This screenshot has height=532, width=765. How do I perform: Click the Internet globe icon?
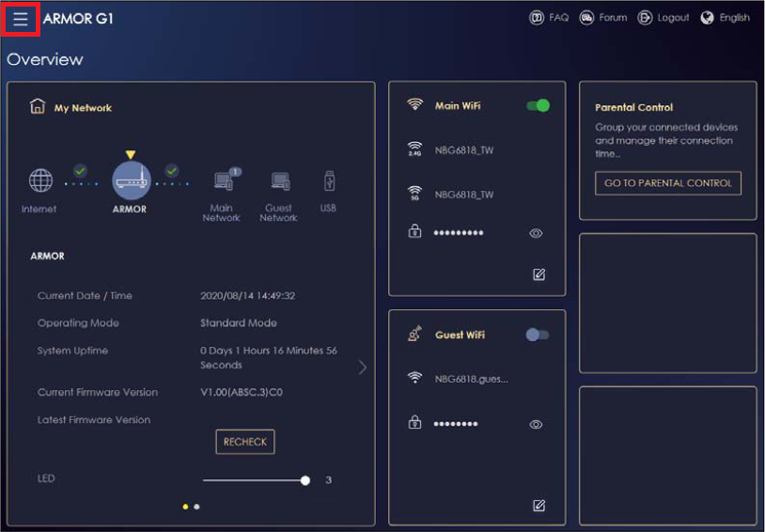pos(40,180)
